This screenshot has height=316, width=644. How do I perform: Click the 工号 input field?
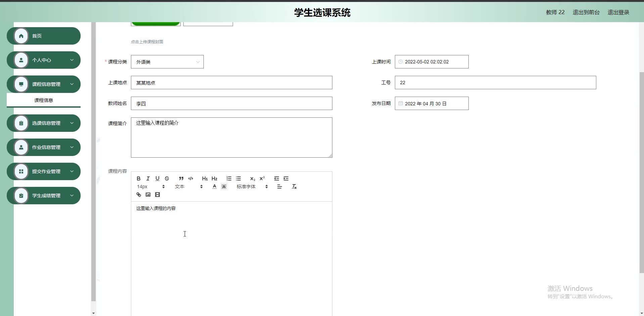[x=495, y=83]
